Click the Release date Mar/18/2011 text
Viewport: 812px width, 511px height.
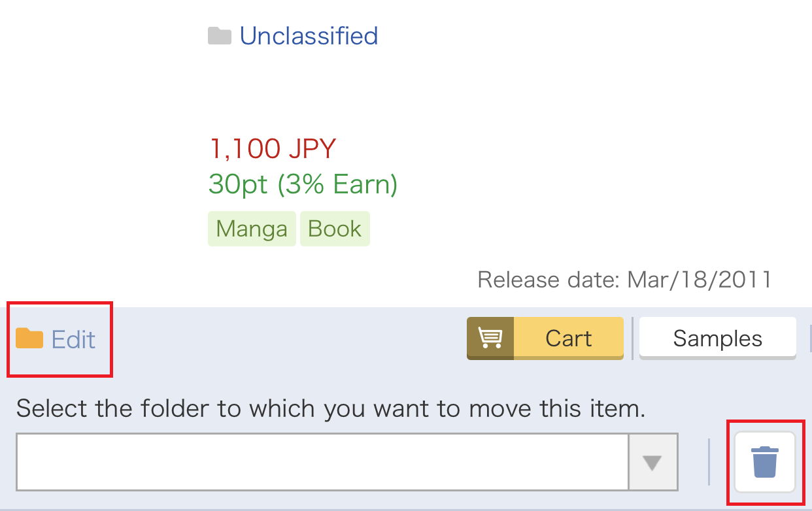pos(624,280)
